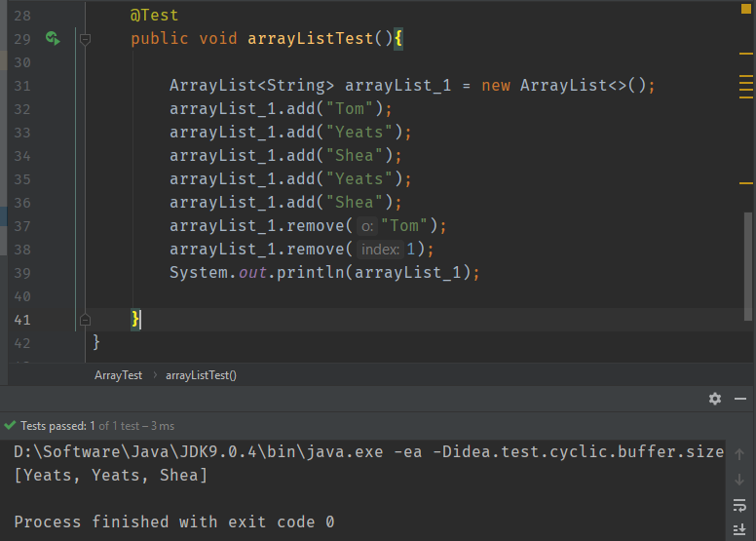Click the "Shea" string on line 36
Screen dimensions: 756x541
pos(355,202)
